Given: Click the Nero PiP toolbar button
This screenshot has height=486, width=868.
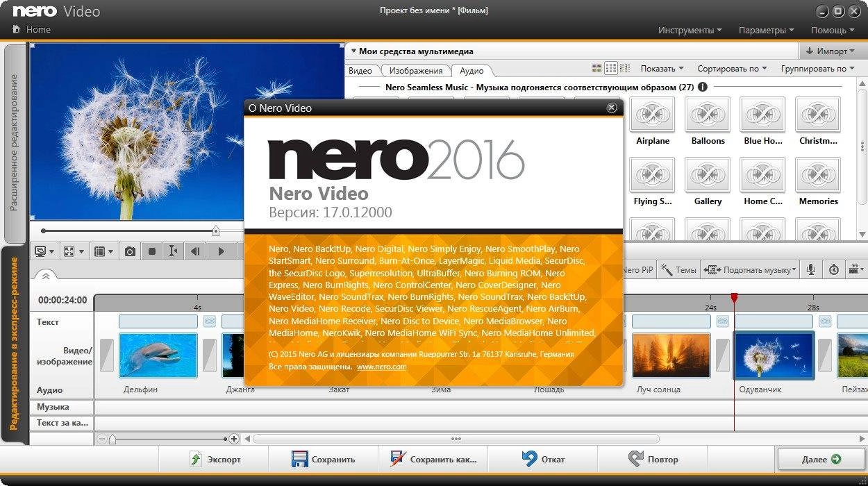Looking at the screenshot, I should click(x=639, y=270).
